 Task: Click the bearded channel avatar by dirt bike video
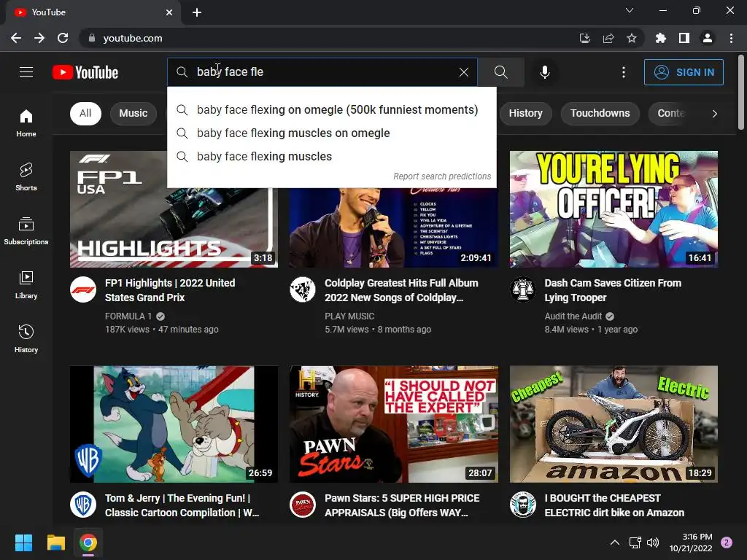(x=522, y=505)
